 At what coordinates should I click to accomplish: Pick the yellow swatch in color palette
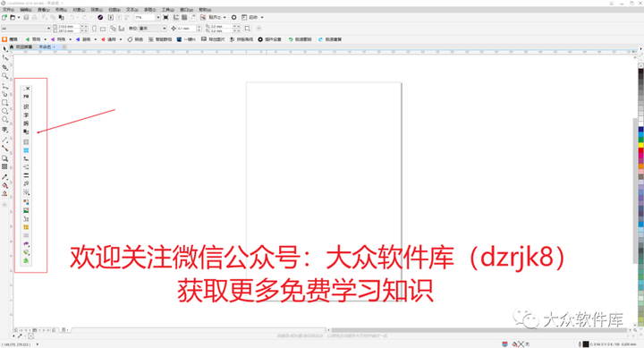[x=640, y=145]
